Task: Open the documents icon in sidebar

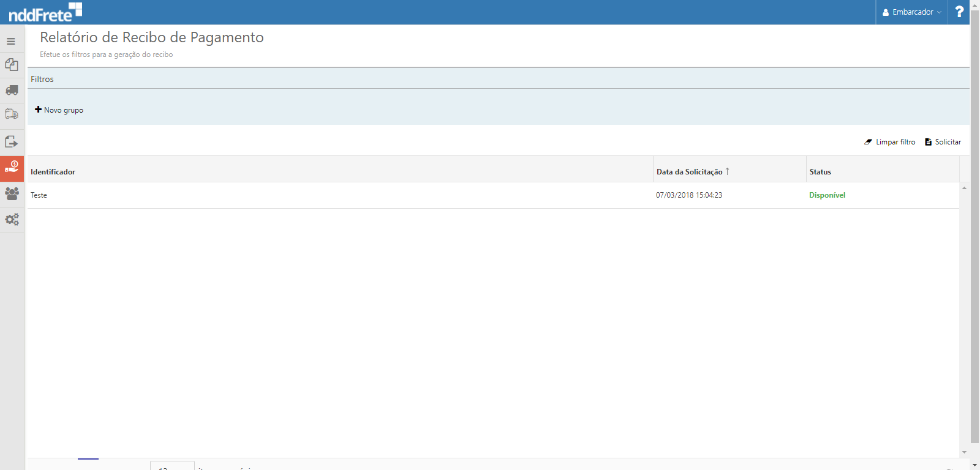Action: click(12, 65)
